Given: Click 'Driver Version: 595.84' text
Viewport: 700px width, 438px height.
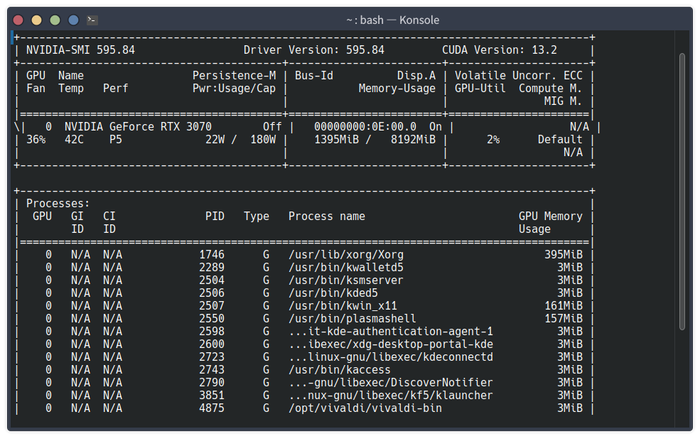Looking at the screenshot, I should coord(314,50).
